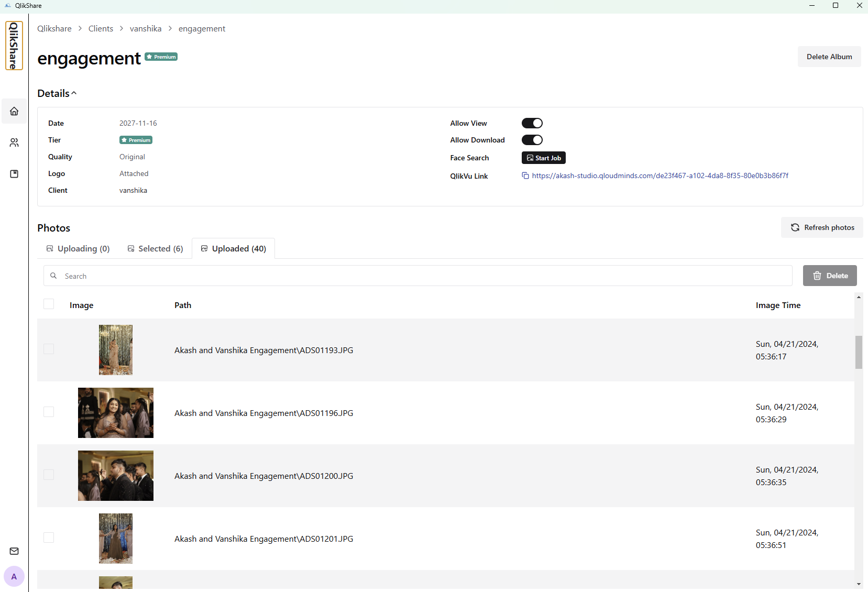Switch to the Uploading (0) tab
Image resolution: width=868 pixels, height=592 pixels.
[78, 249]
